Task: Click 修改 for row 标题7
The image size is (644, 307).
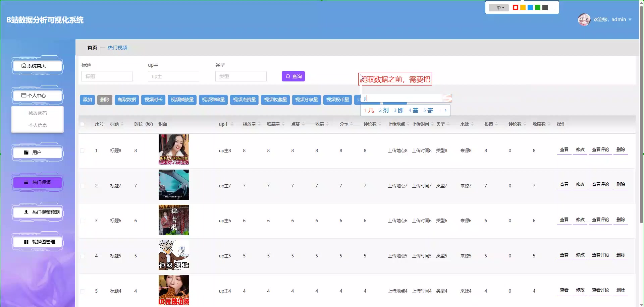Action: click(x=580, y=185)
